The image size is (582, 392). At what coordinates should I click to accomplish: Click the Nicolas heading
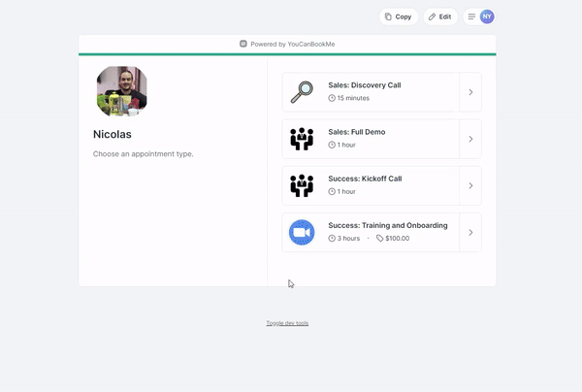113,134
